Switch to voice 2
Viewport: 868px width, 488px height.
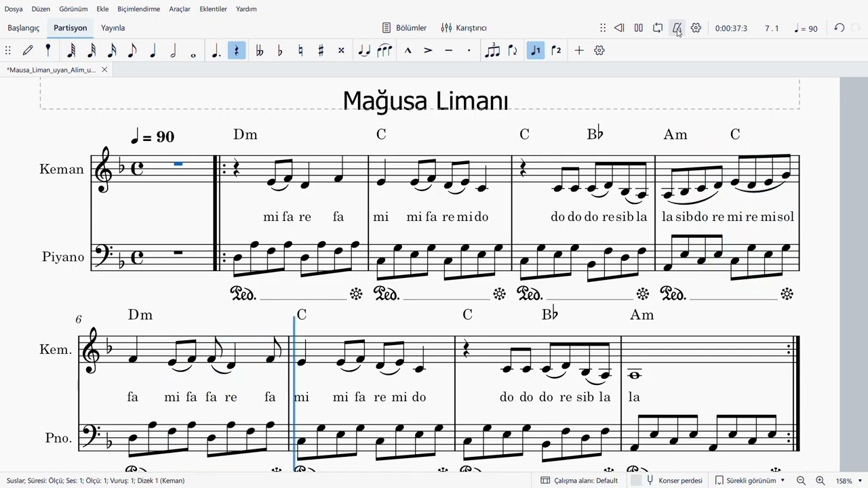556,50
